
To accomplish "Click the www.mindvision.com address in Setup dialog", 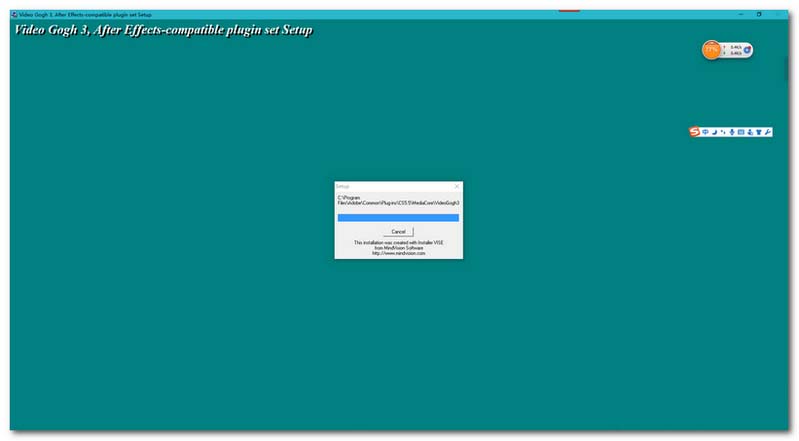I will 398,253.
